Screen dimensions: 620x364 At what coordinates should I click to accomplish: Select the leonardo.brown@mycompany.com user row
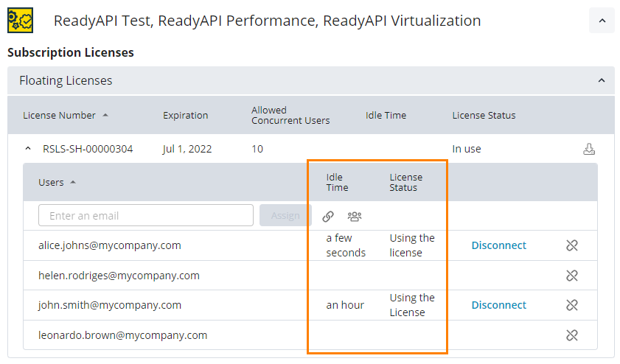[122, 335]
